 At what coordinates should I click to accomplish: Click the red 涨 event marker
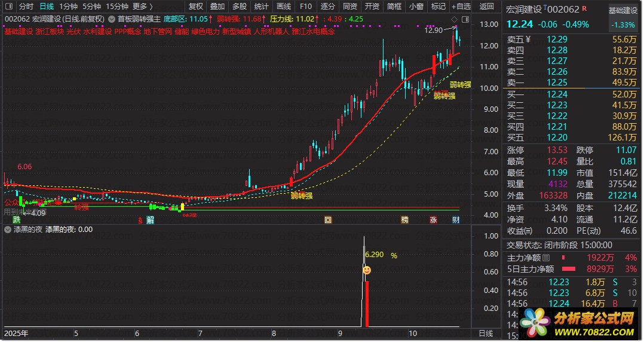tap(433, 220)
